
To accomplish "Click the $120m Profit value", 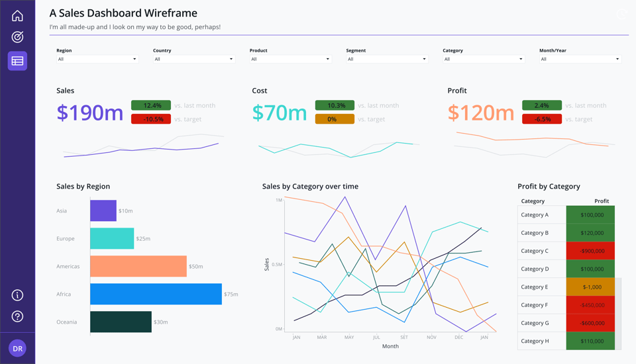I will 481,113.
